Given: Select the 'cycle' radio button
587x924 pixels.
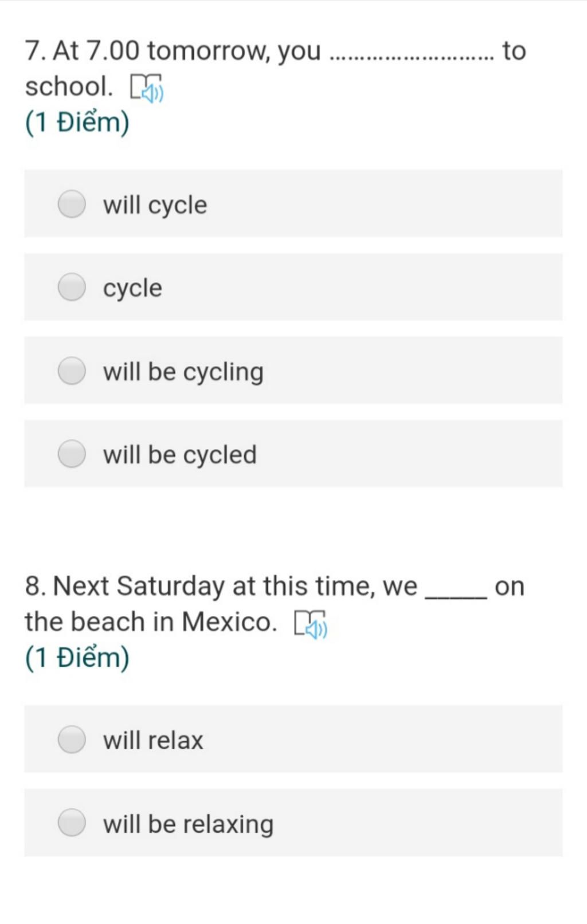Looking at the screenshot, I should tap(72, 287).
